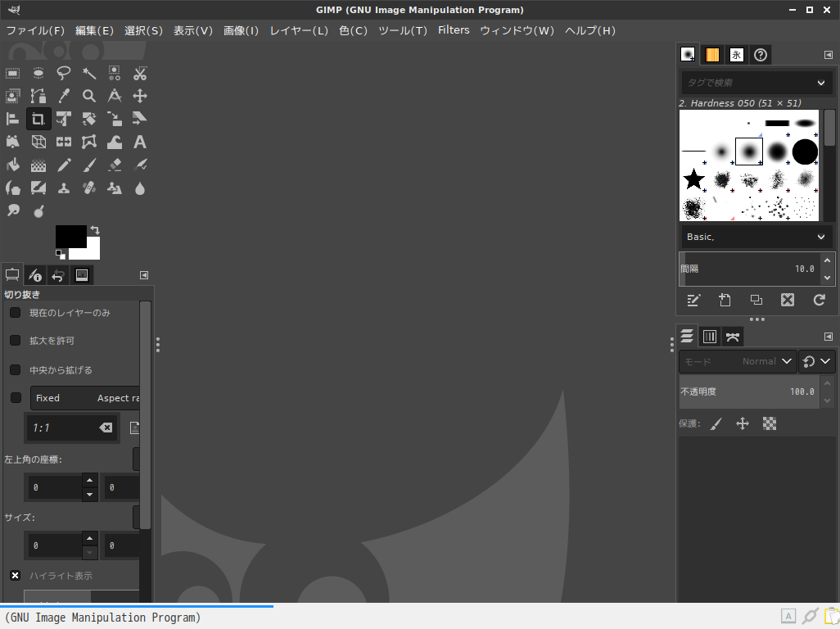Open the ファイル(F) menu
Image resolution: width=840 pixels, height=629 pixels.
35,30
